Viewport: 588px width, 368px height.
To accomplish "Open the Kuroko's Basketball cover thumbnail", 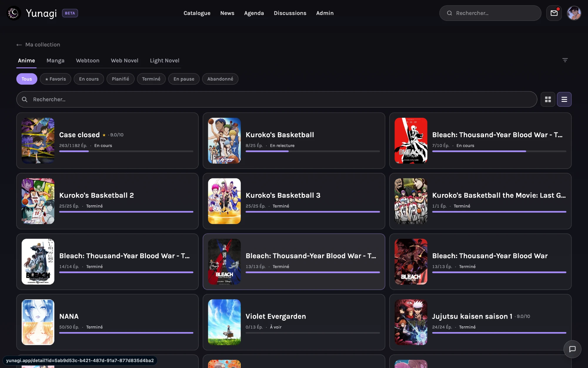I will click(224, 141).
